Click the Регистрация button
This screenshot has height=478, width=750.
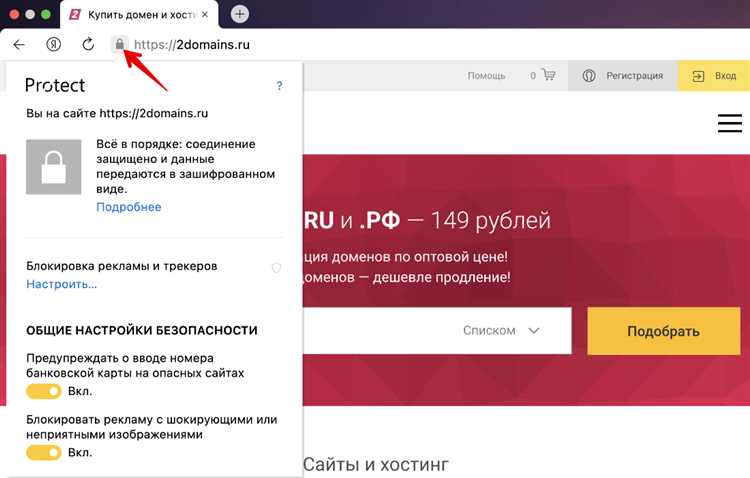(x=623, y=75)
